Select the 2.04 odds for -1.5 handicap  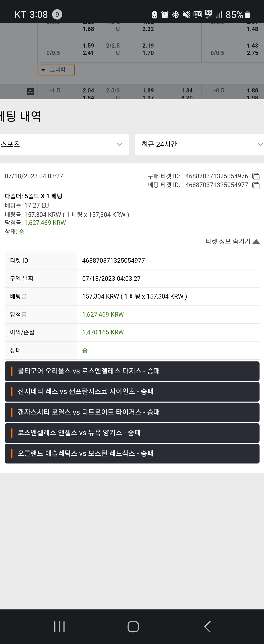(x=88, y=91)
